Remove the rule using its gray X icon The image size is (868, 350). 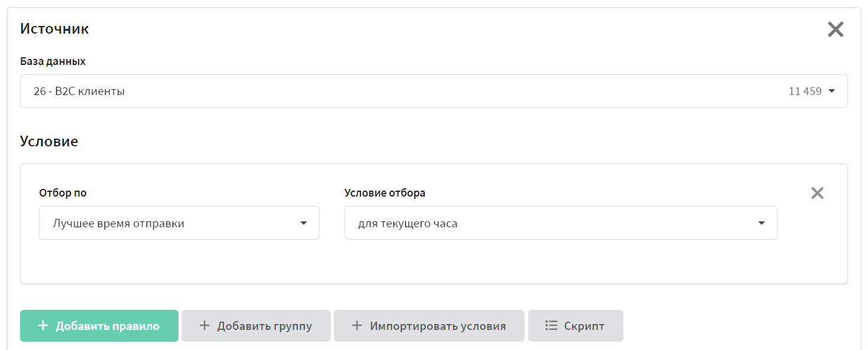point(817,193)
